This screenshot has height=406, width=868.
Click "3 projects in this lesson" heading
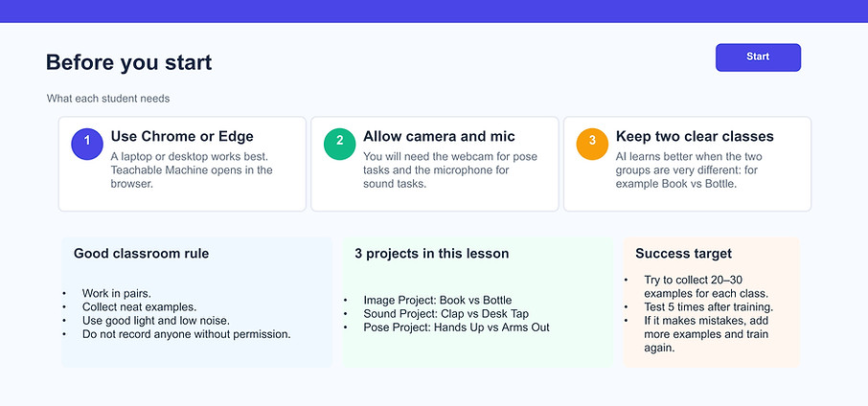[432, 254]
